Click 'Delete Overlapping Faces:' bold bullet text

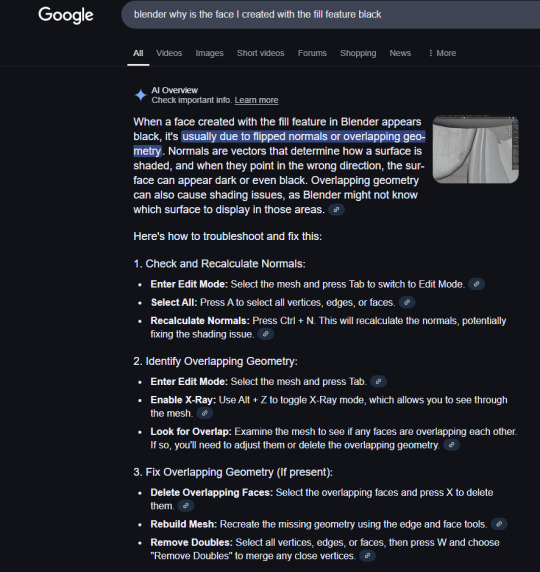[212, 492]
